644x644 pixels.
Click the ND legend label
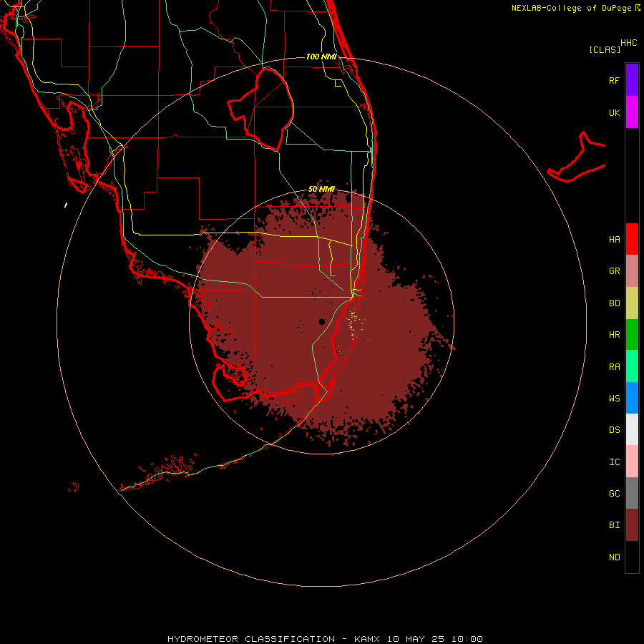coord(614,557)
